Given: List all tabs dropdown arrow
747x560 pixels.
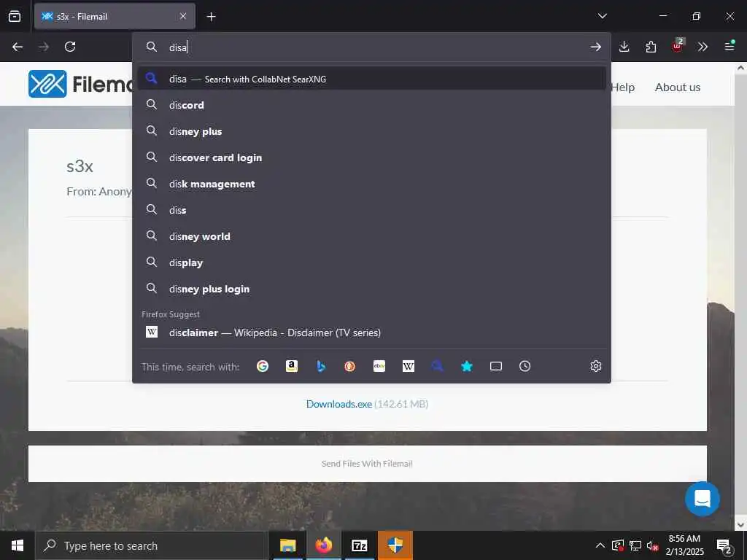Looking at the screenshot, I should pyautogui.click(x=603, y=16).
